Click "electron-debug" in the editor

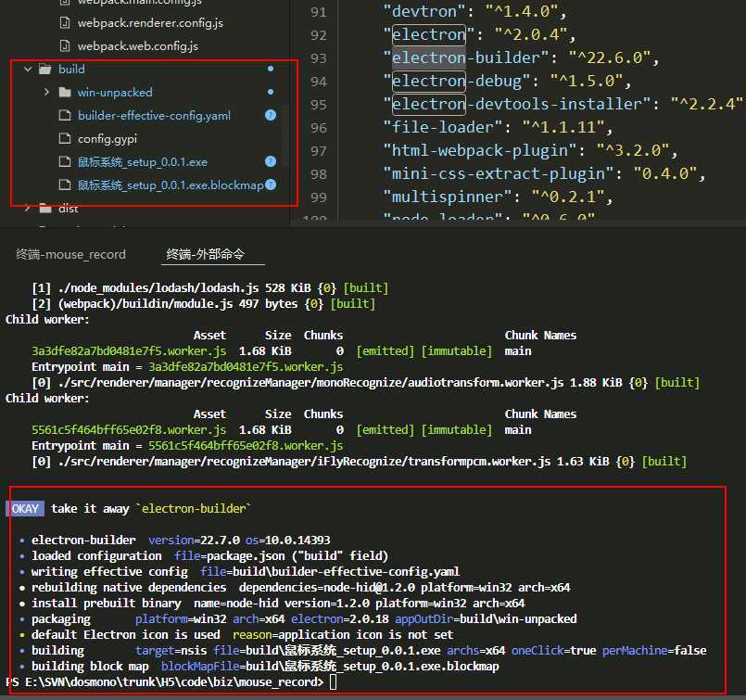coord(457,81)
